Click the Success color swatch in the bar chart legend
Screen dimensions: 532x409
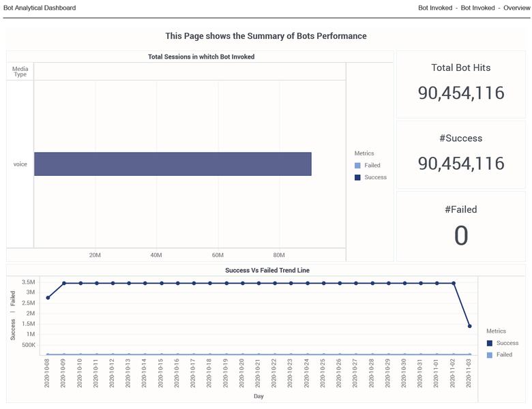(357, 177)
